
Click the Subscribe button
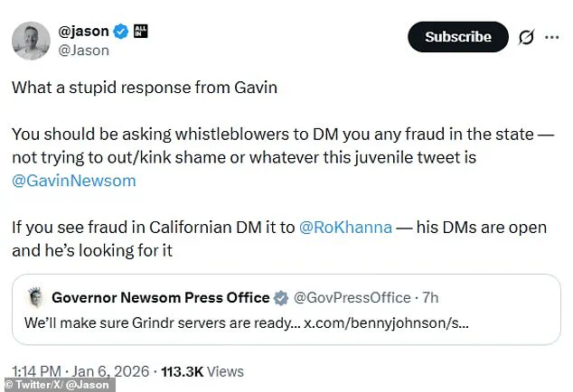click(457, 37)
